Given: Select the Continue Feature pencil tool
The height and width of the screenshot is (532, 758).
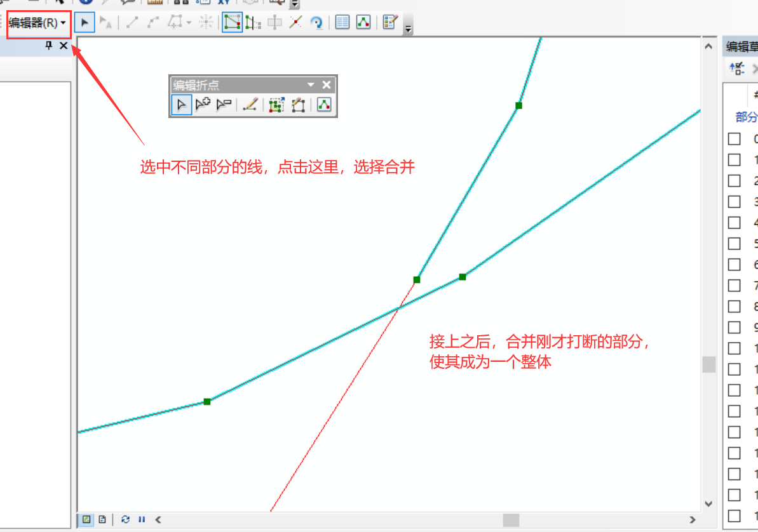Looking at the screenshot, I should tap(250, 104).
